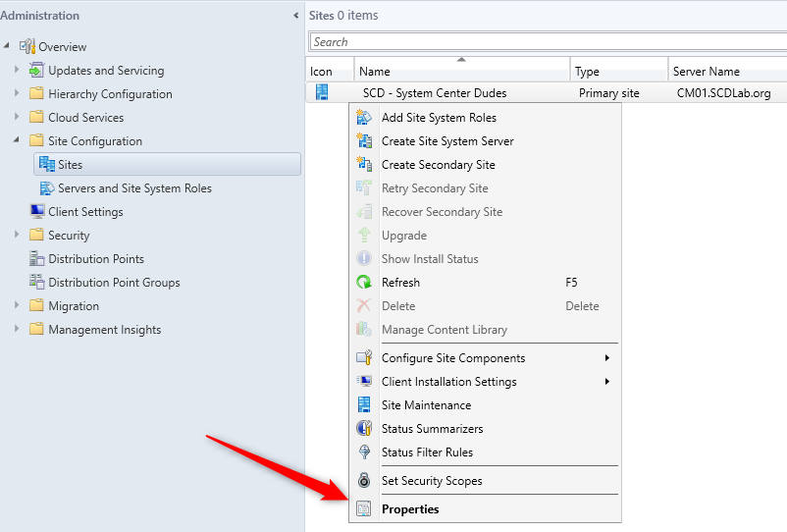Expand the Management Insights node

click(x=17, y=329)
